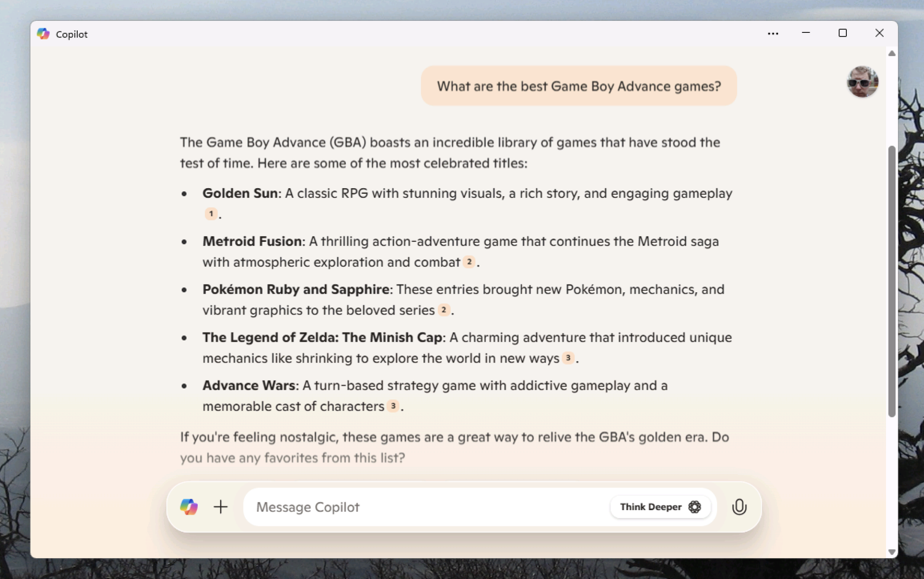Viewport: 924px width, 579px height.
Task: Open citation 3 after The Minish Cap description
Action: 568,358
